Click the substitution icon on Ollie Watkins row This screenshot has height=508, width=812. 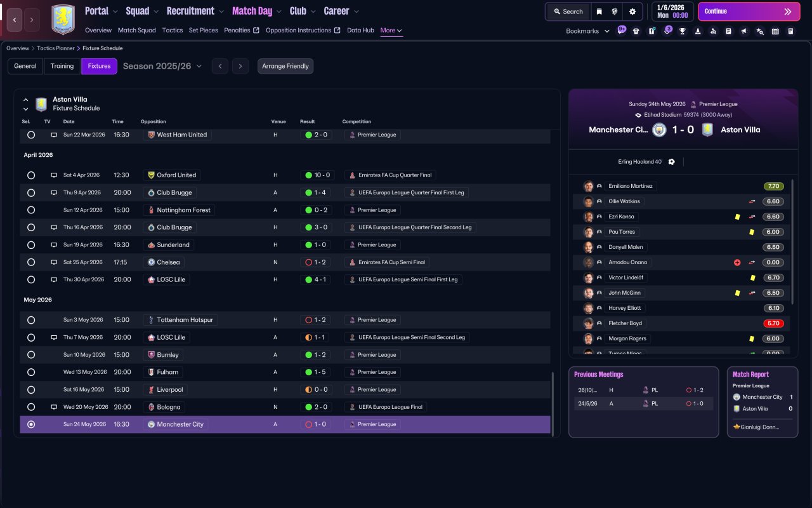[x=752, y=201]
